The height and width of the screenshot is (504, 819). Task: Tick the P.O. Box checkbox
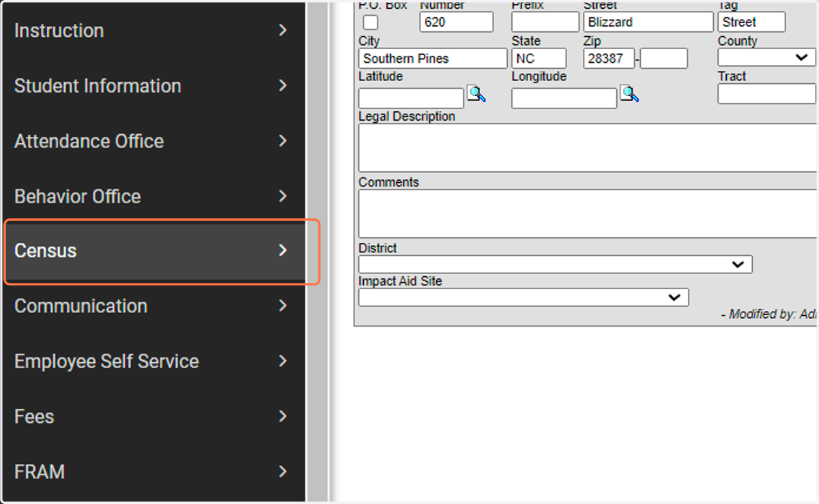[x=370, y=23]
